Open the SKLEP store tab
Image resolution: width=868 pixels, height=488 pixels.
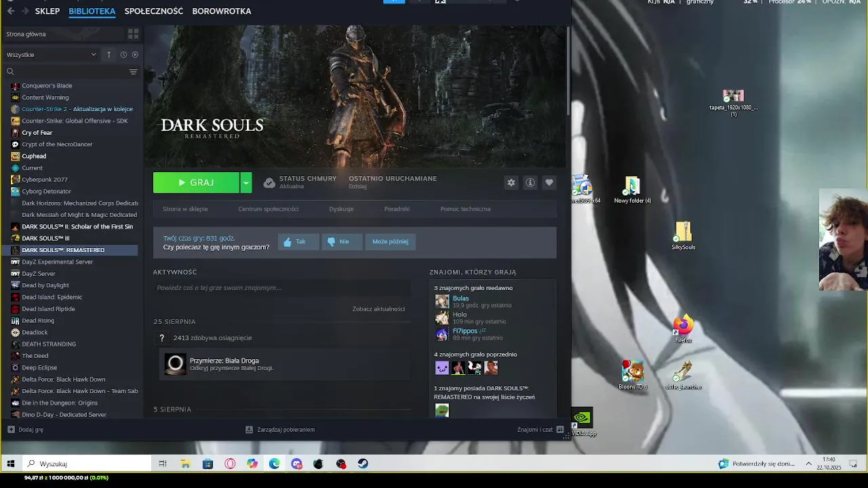point(47,11)
